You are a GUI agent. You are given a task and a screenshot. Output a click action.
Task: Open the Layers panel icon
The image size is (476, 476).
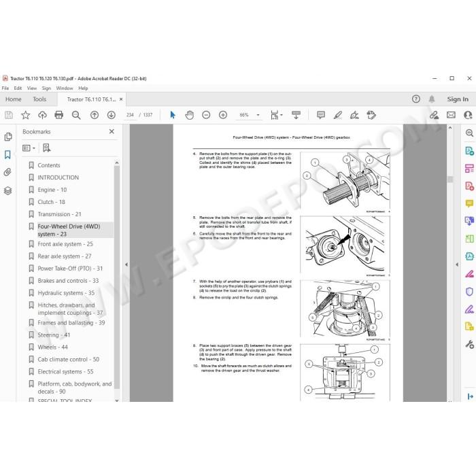click(7, 190)
